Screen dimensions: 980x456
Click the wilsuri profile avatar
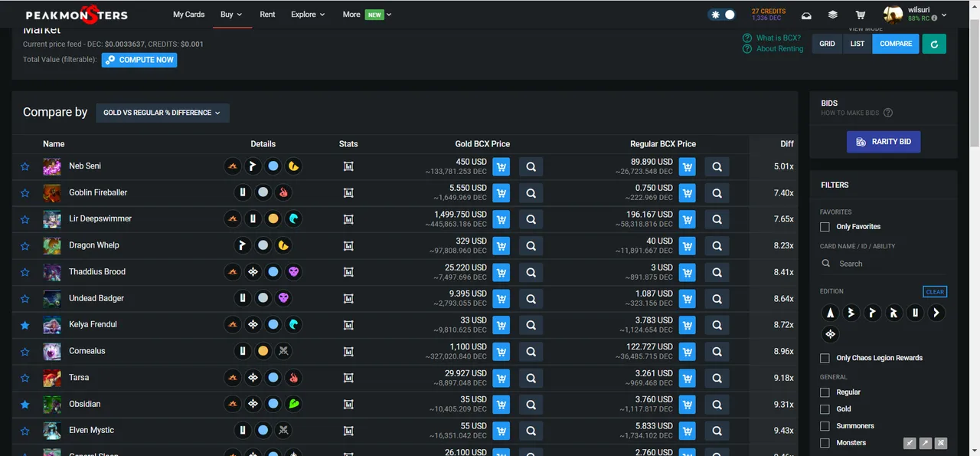(x=893, y=15)
